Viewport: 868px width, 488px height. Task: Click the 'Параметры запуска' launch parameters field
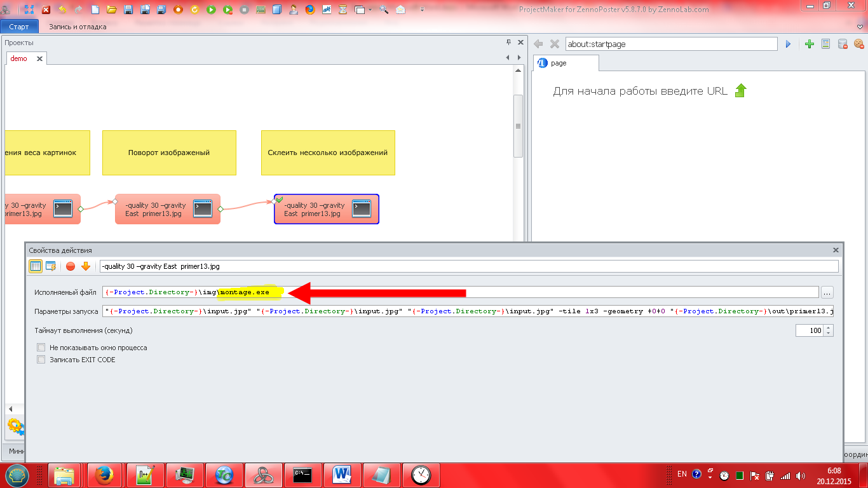point(468,311)
